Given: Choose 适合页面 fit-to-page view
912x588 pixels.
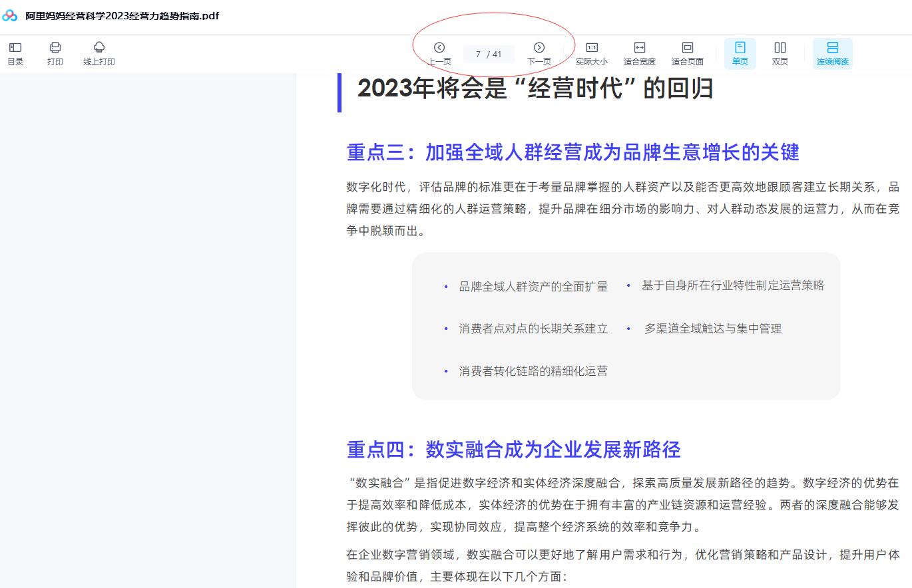Looking at the screenshot, I should [x=687, y=53].
